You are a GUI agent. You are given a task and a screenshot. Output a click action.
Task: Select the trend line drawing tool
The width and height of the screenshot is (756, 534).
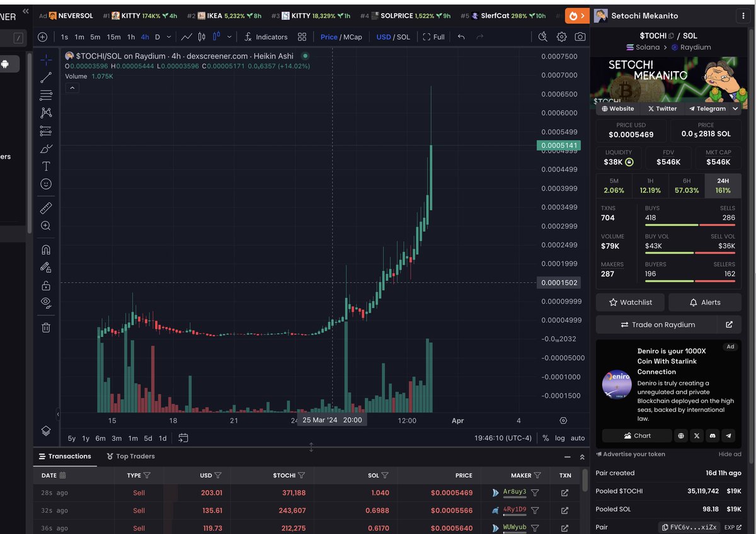click(46, 77)
